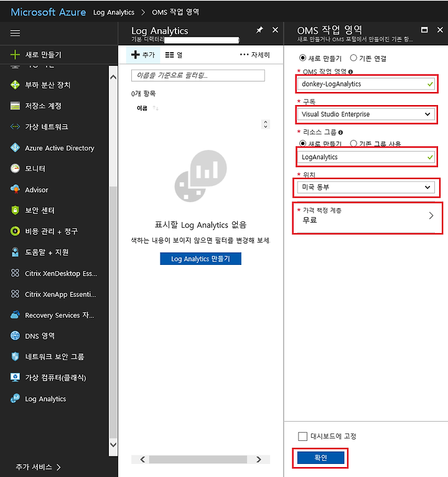Click the Advisor cloud icon
The height and width of the screenshot is (477, 448).
[15, 189]
